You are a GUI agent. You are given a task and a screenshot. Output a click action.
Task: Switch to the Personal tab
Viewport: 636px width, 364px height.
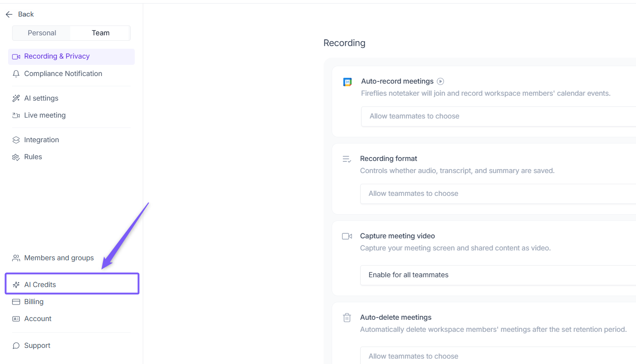42,33
